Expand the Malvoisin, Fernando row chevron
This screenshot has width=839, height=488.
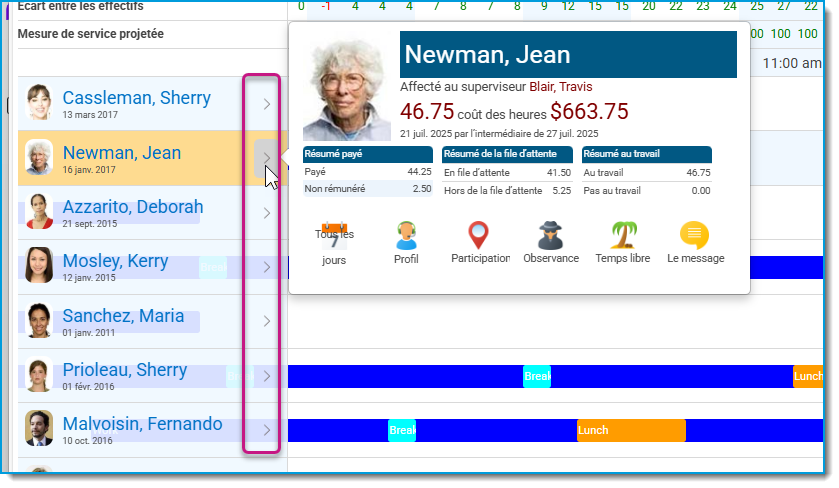pos(266,430)
